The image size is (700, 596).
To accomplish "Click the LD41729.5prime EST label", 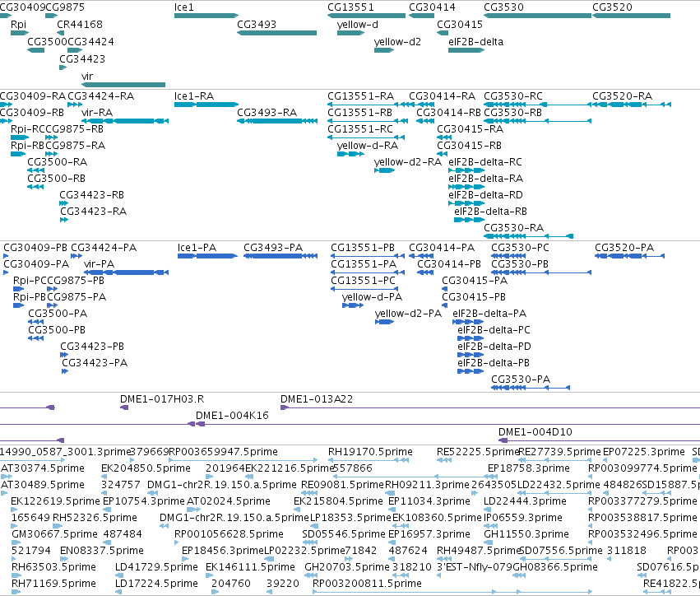I will 156,567.
